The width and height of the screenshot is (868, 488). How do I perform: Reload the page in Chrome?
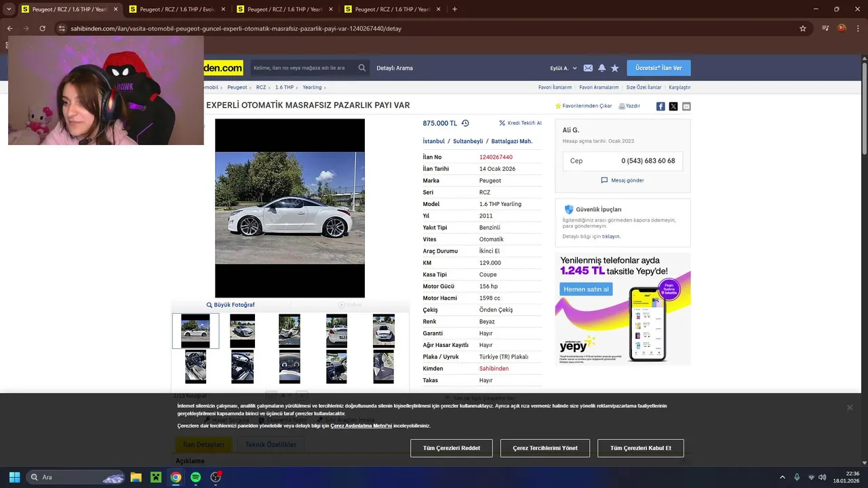pos(42,28)
